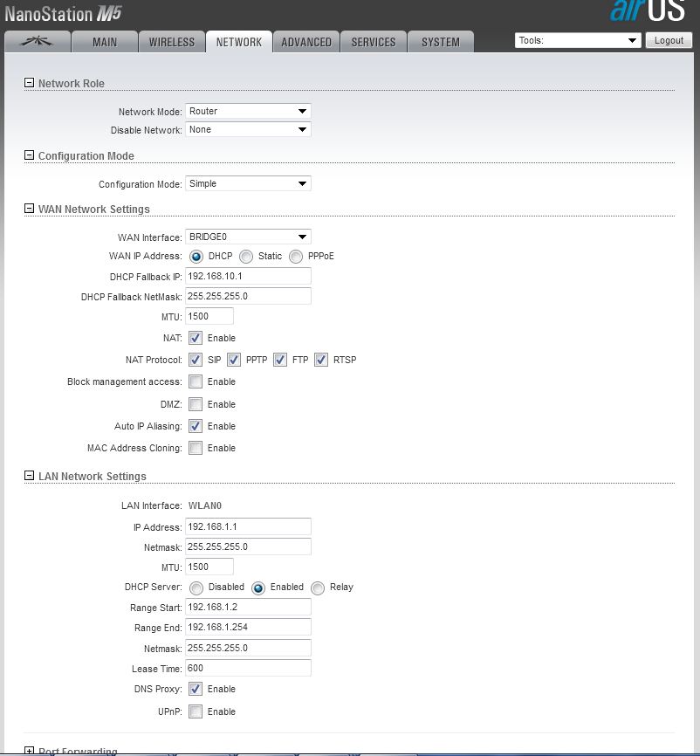Screen dimensions: 700x756
Task: Collapse the Configuration Mode section
Action: pyautogui.click(x=29, y=155)
